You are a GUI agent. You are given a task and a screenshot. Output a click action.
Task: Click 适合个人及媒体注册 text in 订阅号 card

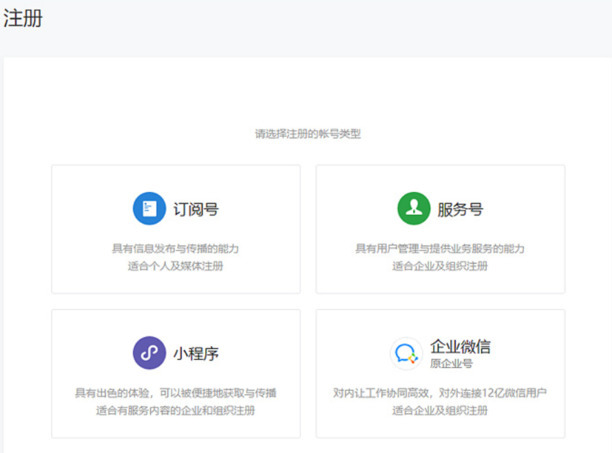point(175,266)
